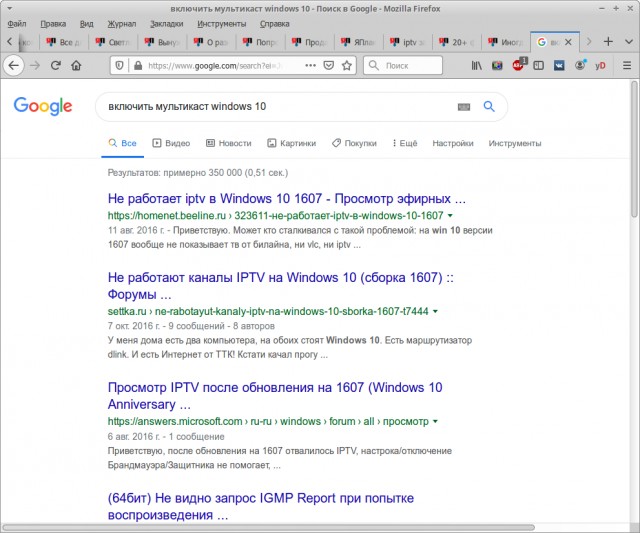This screenshot has width=640, height=533.
Task: Open the Вид menu
Action: point(87,24)
